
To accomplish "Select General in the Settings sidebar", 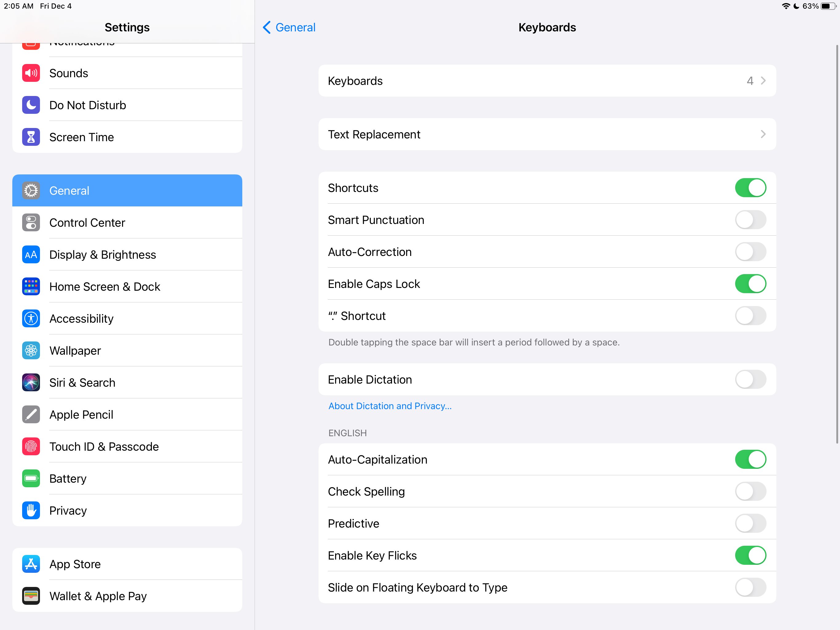I will tap(127, 190).
